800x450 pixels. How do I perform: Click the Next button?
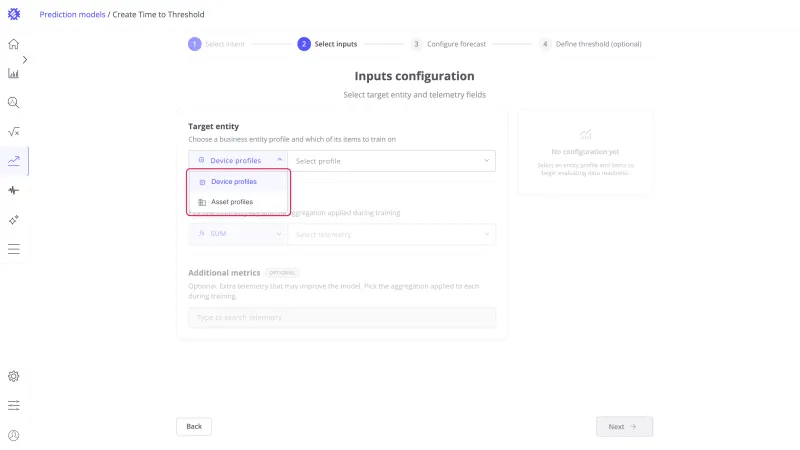point(624,427)
